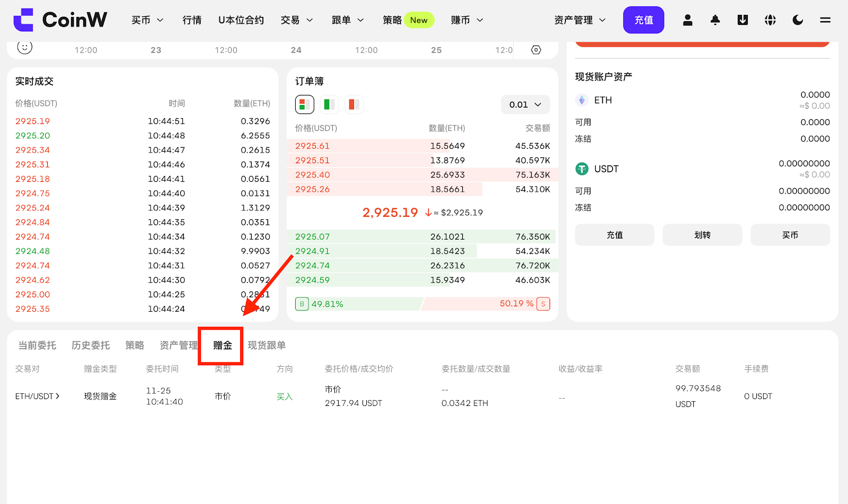Click the ETH coin icon
The height and width of the screenshot is (504, 848).
[582, 100]
